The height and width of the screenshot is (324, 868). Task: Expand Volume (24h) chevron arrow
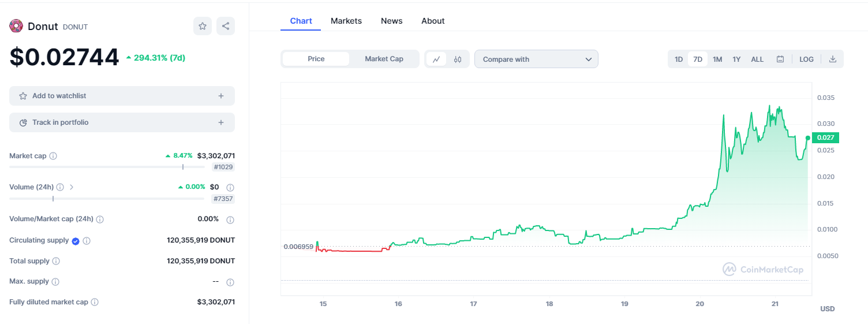coord(72,187)
